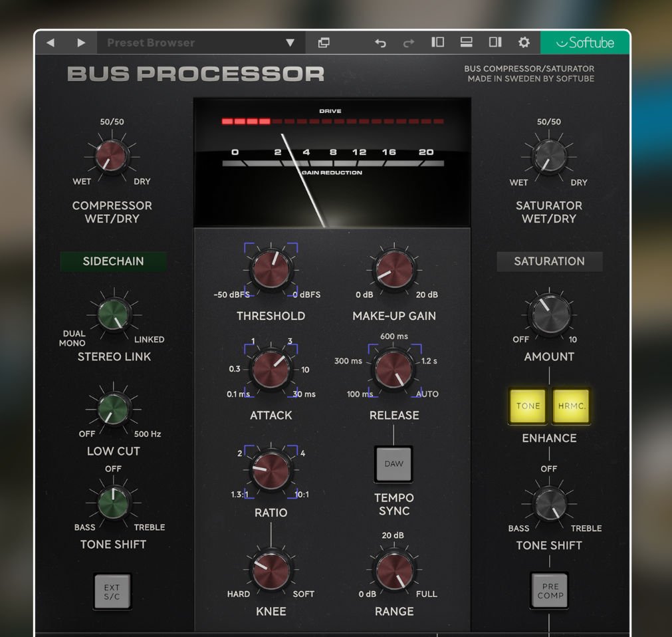
Task: Undo the last change
Action: [381, 43]
